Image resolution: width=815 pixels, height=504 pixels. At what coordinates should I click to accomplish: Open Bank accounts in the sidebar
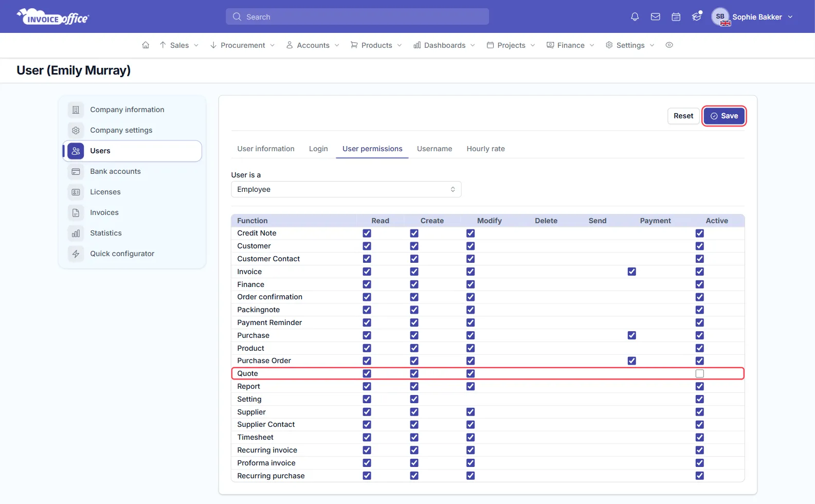click(x=132, y=171)
